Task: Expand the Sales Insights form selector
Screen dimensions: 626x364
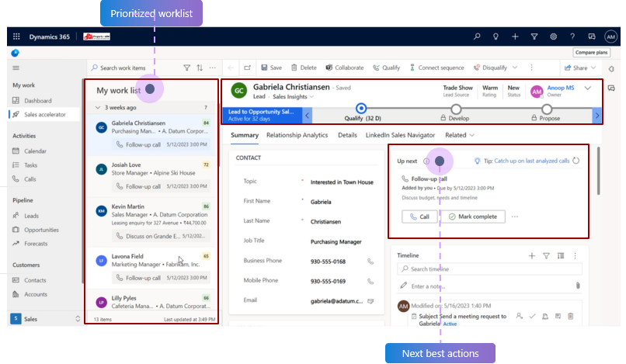Action: pyautogui.click(x=311, y=96)
